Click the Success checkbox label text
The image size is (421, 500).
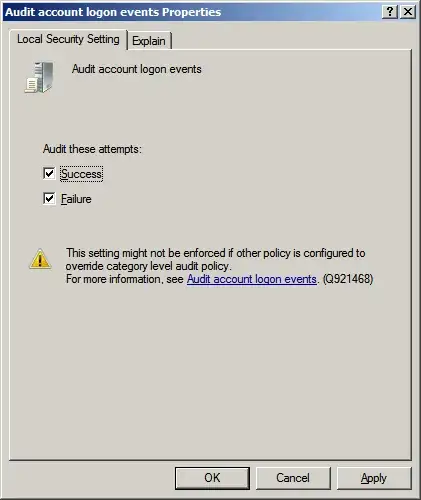point(82,174)
